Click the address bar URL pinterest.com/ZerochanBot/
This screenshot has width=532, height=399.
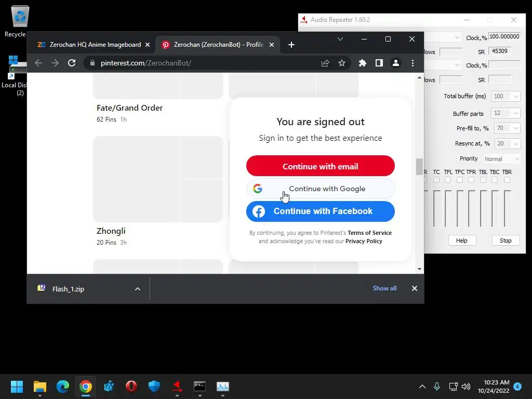(x=146, y=63)
